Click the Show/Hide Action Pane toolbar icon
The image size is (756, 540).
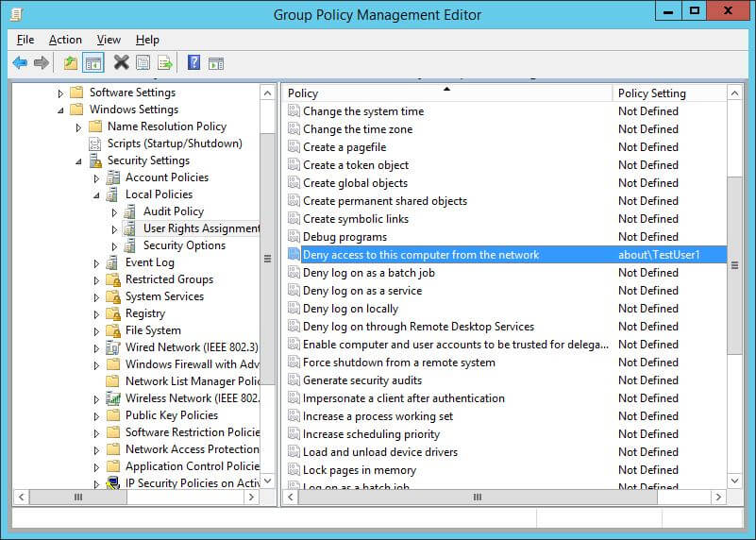click(215, 62)
